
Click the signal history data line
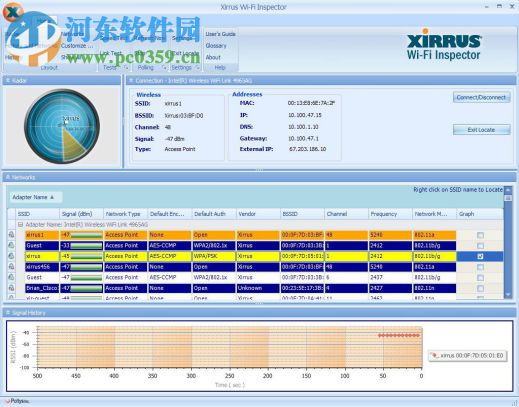pyautogui.click(x=399, y=335)
